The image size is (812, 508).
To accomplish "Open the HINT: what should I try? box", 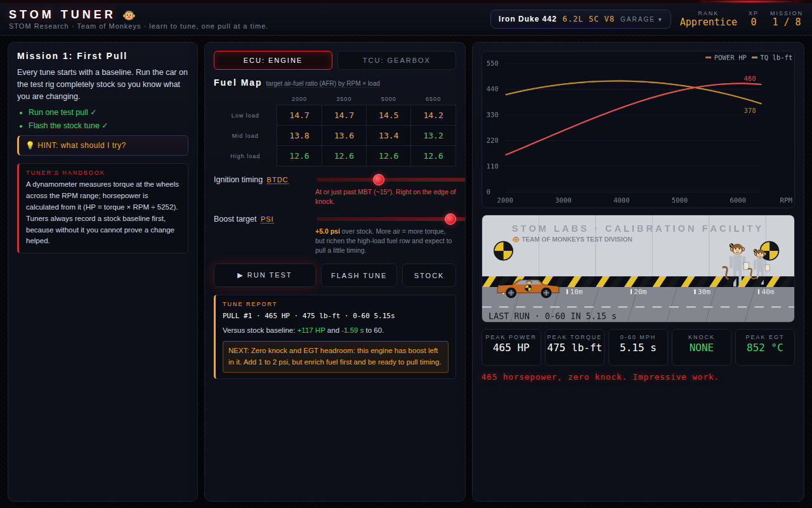I will pyautogui.click(x=103, y=145).
